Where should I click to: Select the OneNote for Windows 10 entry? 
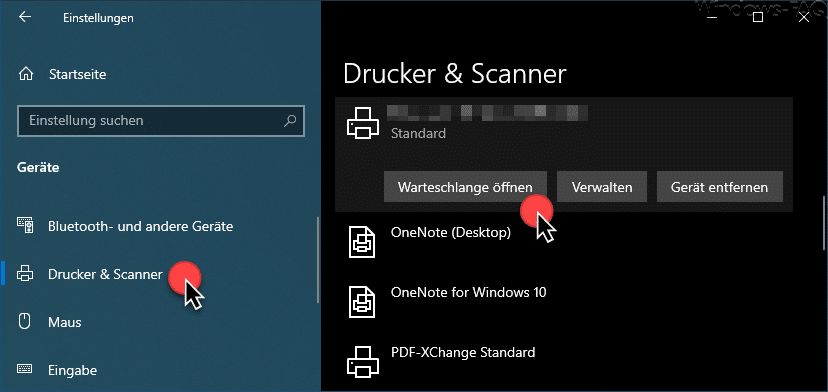point(468,292)
